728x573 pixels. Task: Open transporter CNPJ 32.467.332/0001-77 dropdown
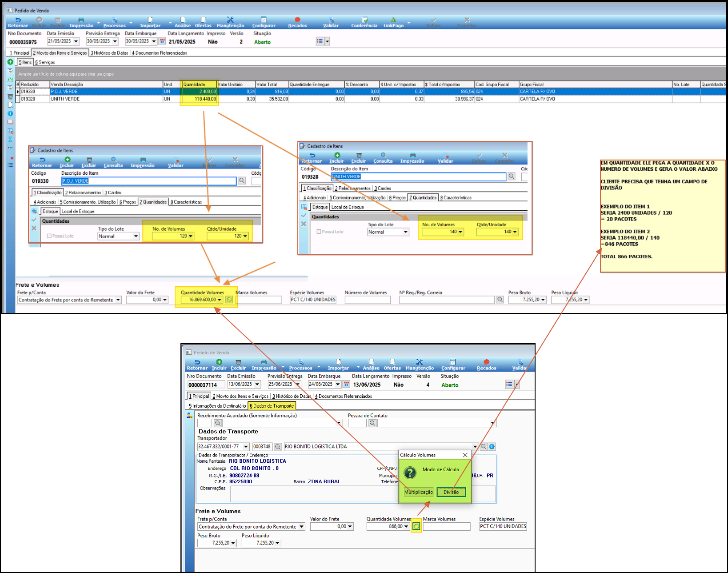(246, 446)
